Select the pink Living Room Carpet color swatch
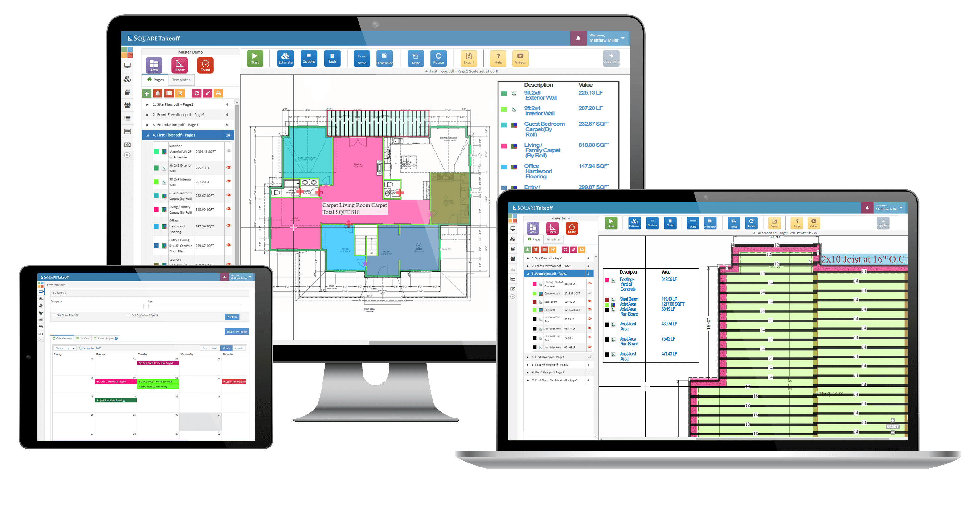This screenshot has width=980, height=510. tap(156, 209)
